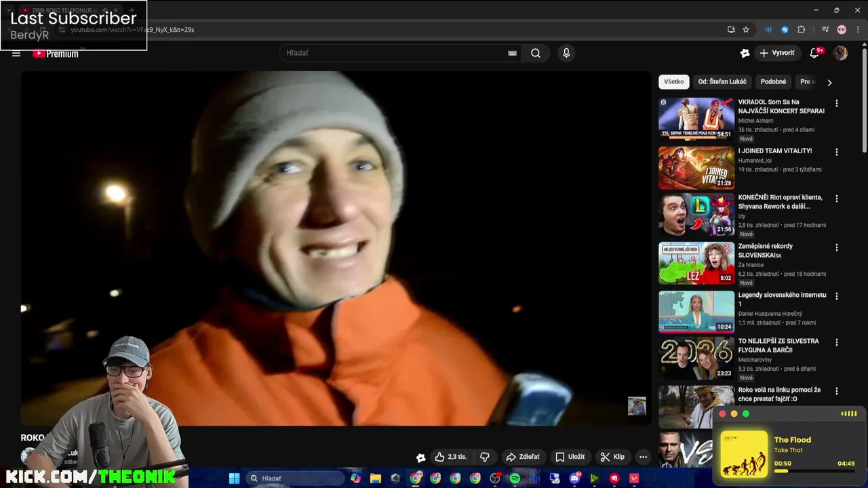Open the YouTube guide hamburger menu

[16, 54]
